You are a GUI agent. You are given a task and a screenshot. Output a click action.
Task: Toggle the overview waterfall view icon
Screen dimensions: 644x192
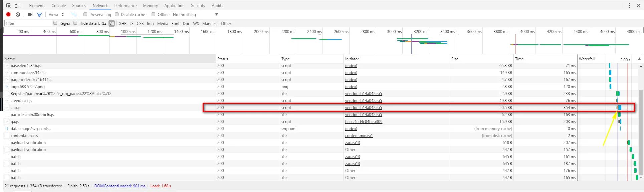pos(74,14)
